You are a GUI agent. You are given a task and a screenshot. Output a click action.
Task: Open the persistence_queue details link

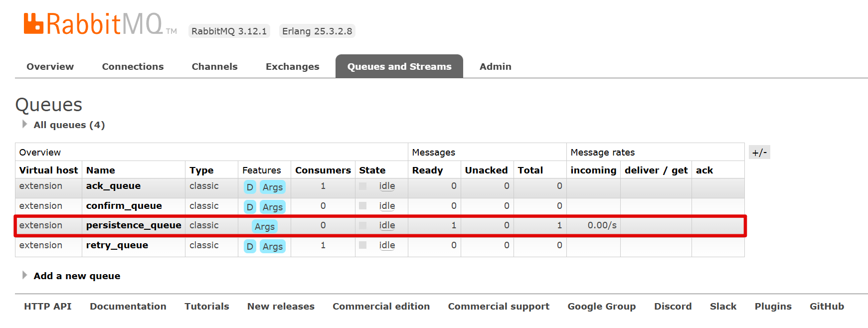tap(134, 225)
